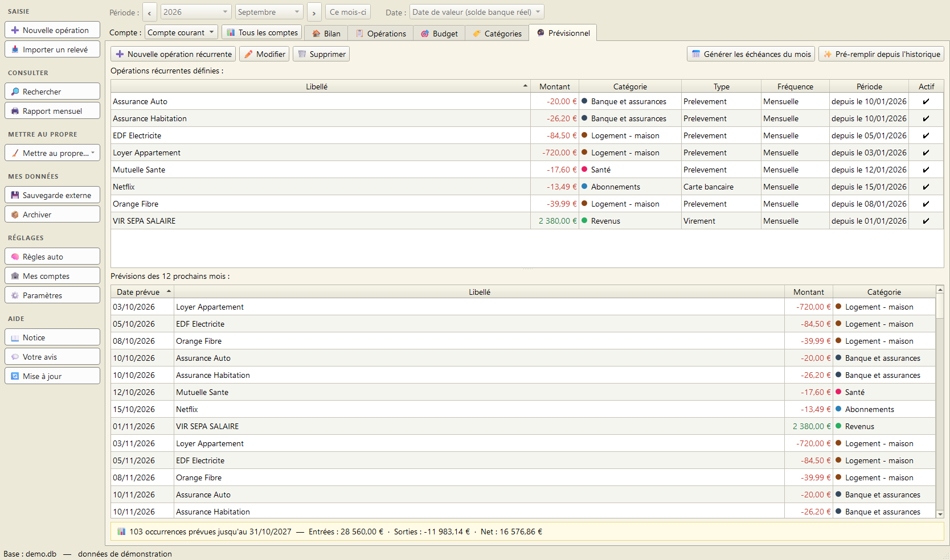
Task: Click the calendar icon on Générer les échéances
Action: tap(696, 54)
